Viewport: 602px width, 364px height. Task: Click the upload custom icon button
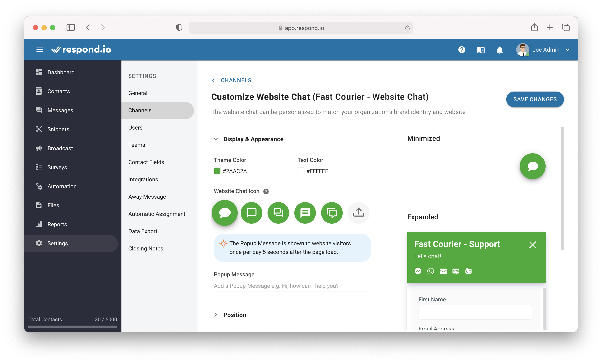point(359,212)
